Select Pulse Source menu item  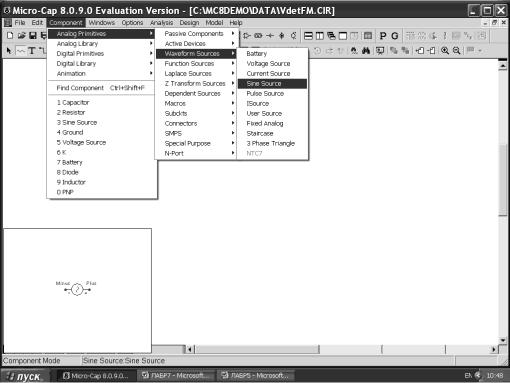[272, 94]
